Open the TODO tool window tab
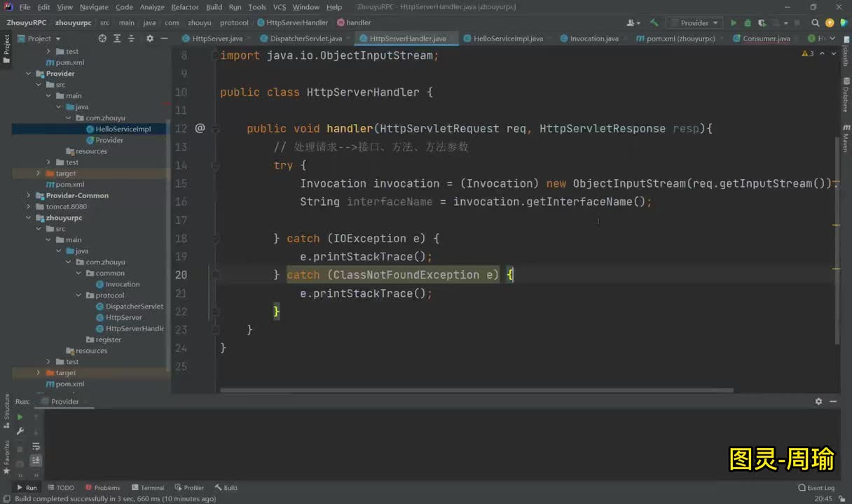The height and width of the screenshot is (504, 852). (x=61, y=488)
